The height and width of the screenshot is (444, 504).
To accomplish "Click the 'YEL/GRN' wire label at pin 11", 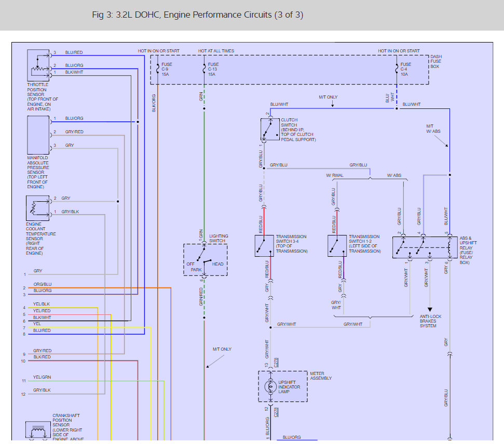I will 42,377.
